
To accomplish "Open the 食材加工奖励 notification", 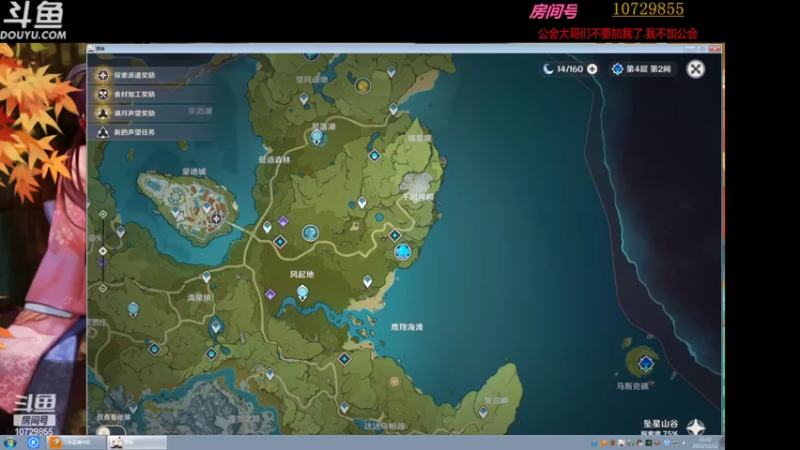I will pos(152,94).
